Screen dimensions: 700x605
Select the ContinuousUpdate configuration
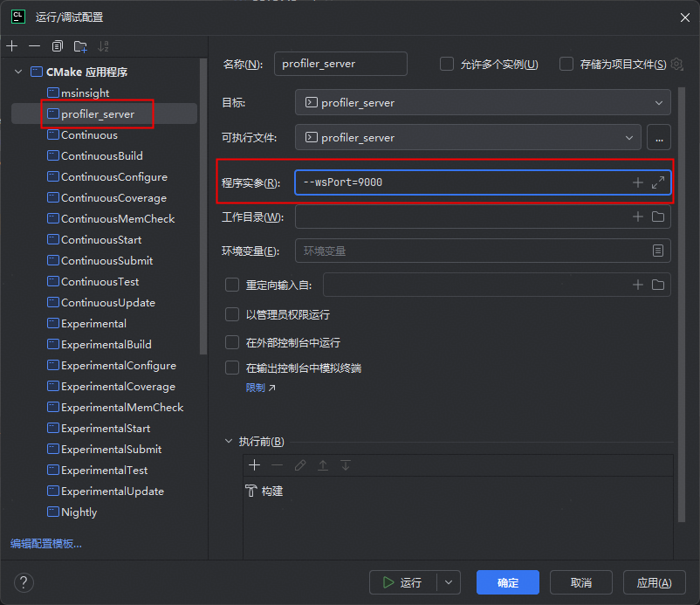(x=107, y=302)
